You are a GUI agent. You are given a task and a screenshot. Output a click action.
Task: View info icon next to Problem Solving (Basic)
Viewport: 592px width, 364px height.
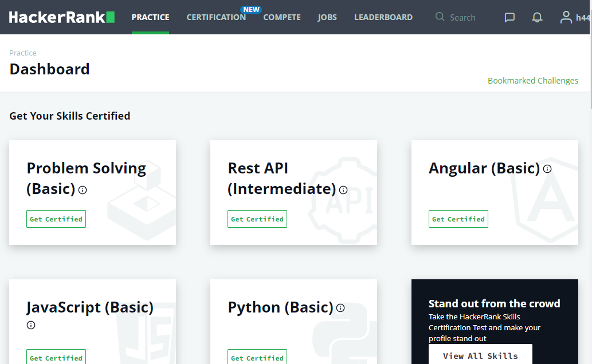(x=82, y=189)
